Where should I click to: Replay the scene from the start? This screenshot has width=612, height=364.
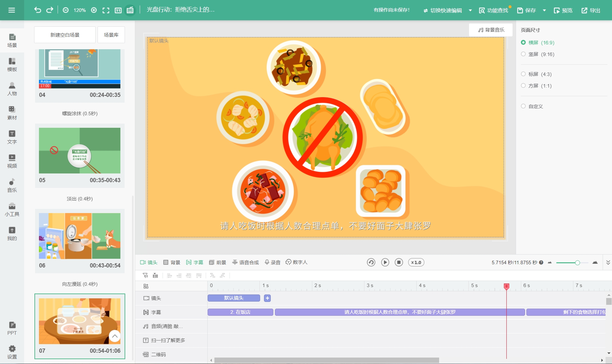click(371, 263)
